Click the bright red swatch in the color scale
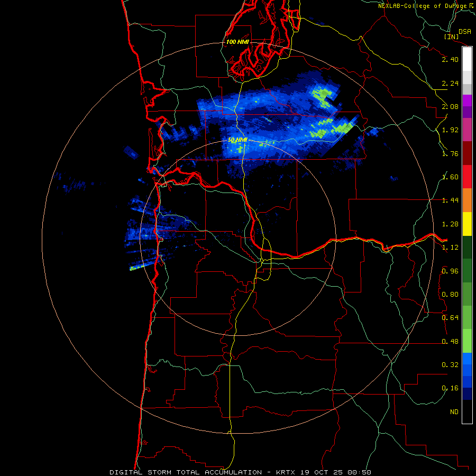The width and height of the screenshot is (476, 476). 467,177
